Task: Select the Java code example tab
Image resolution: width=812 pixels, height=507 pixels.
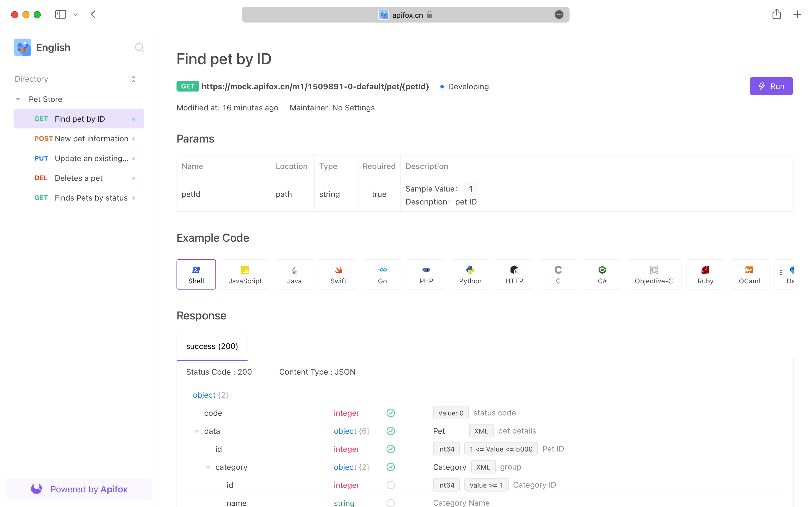Action: (294, 275)
